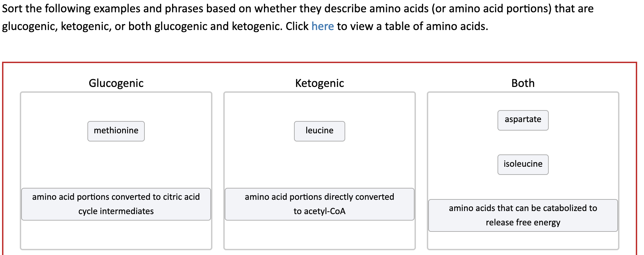Viewport: 644px width, 255px height.
Task: Click the Both column heading
Action: (523, 83)
